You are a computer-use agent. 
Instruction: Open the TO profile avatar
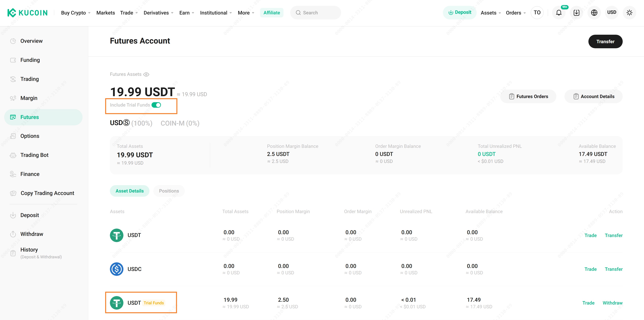coord(537,13)
